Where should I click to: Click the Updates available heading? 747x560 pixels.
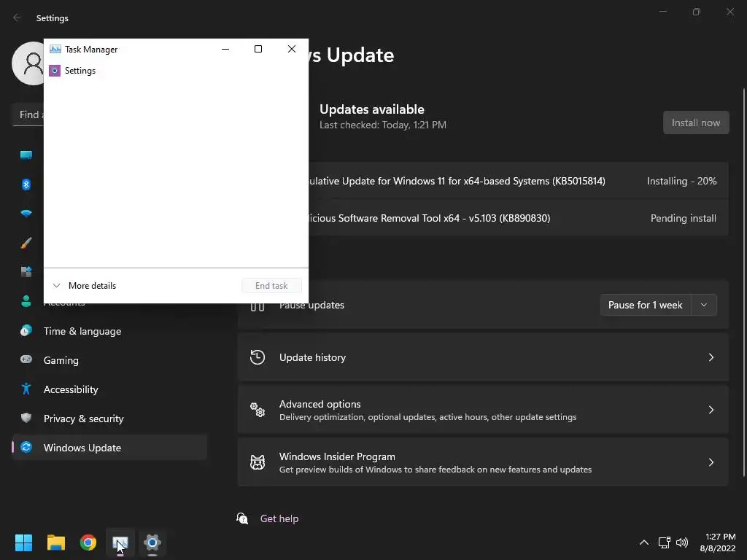pyautogui.click(x=371, y=109)
